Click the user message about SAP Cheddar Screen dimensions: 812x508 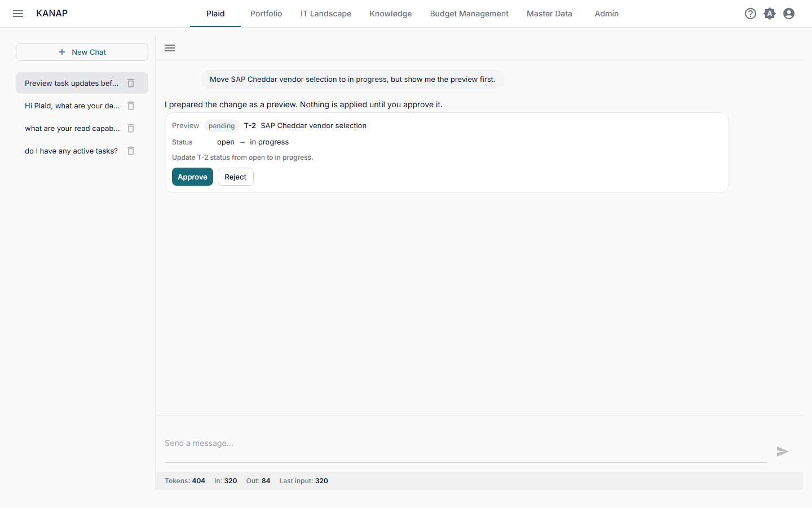coord(352,80)
